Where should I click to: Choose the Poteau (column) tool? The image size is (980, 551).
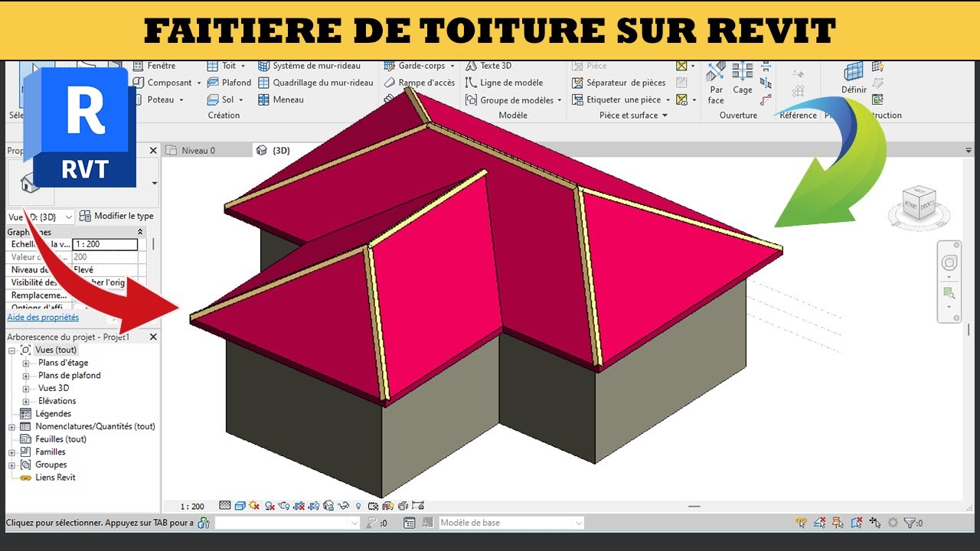[x=154, y=99]
